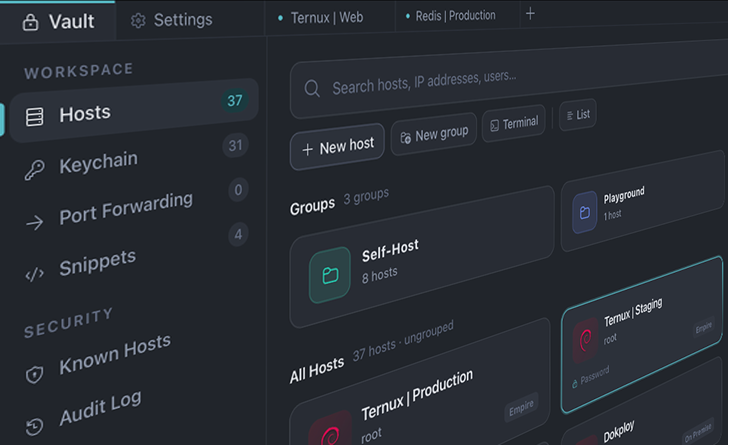Select the Ternux | Staging host card
This screenshot has width=729, height=445.
pyautogui.click(x=642, y=335)
